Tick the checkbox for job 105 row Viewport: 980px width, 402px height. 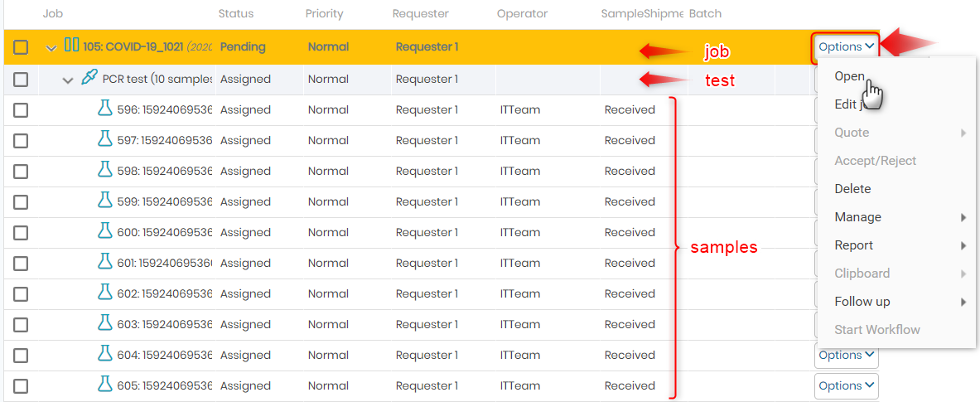(x=21, y=47)
